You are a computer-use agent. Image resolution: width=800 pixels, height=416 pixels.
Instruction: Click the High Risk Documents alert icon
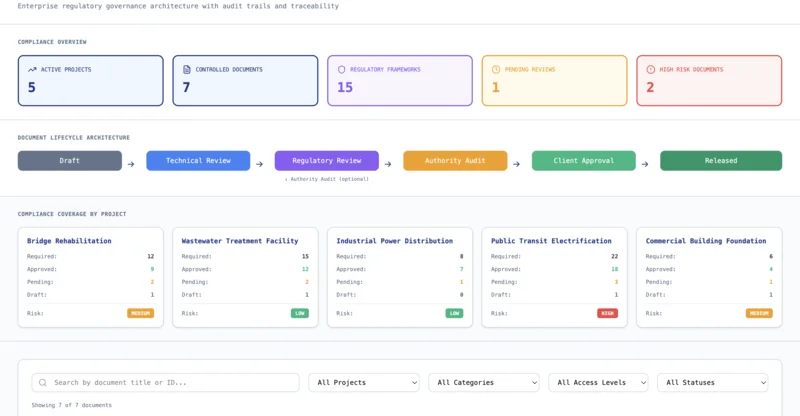pyautogui.click(x=651, y=70)
